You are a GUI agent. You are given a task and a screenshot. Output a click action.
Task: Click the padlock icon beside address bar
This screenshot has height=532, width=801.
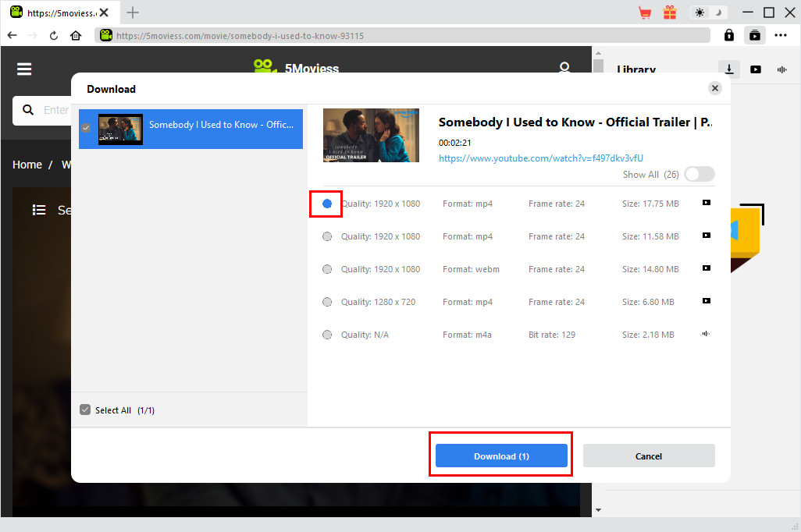coord(729,35)
